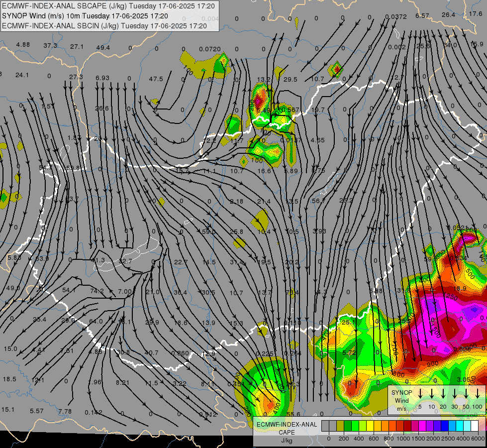Click the 200 tick on CAPE legend
The height and width of the screenshot is (448, 487).
(344, 439)
